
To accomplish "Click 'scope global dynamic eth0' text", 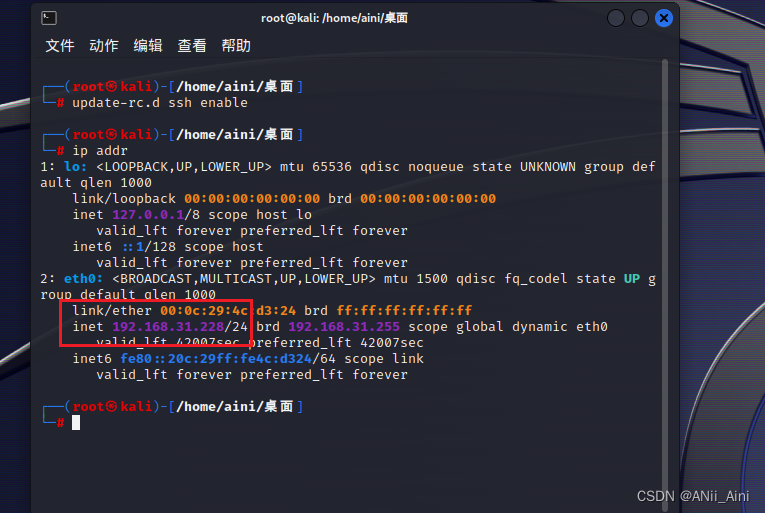I will click(507, 327).
